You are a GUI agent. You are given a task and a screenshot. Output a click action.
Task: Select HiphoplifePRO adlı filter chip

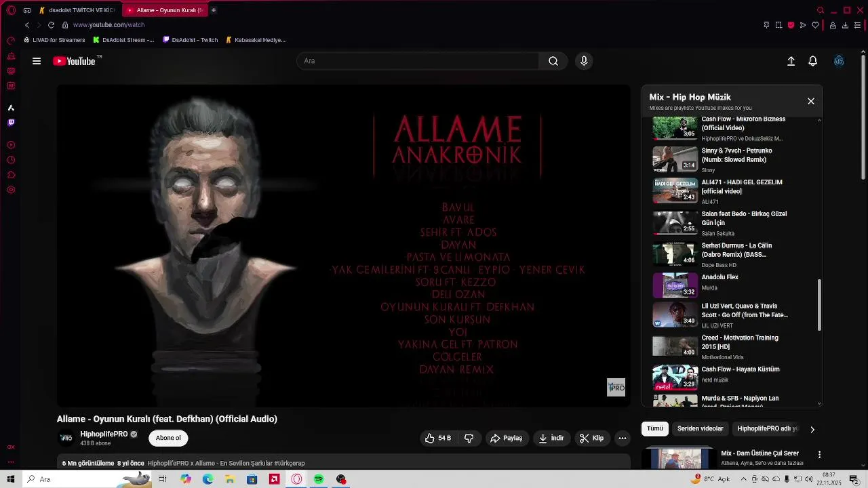[x=768, y=428]
